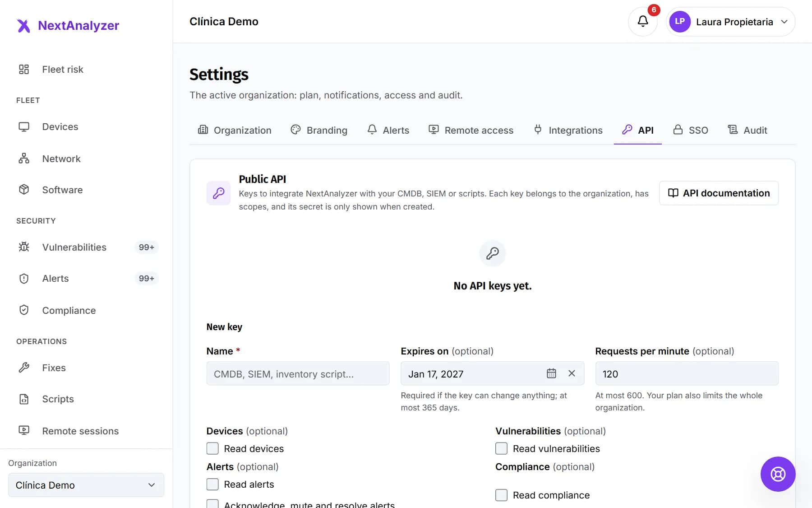Click the Vulnerabilities 99+ badge
Viewport: 812px width, 508px height.
tap(146, 247)
